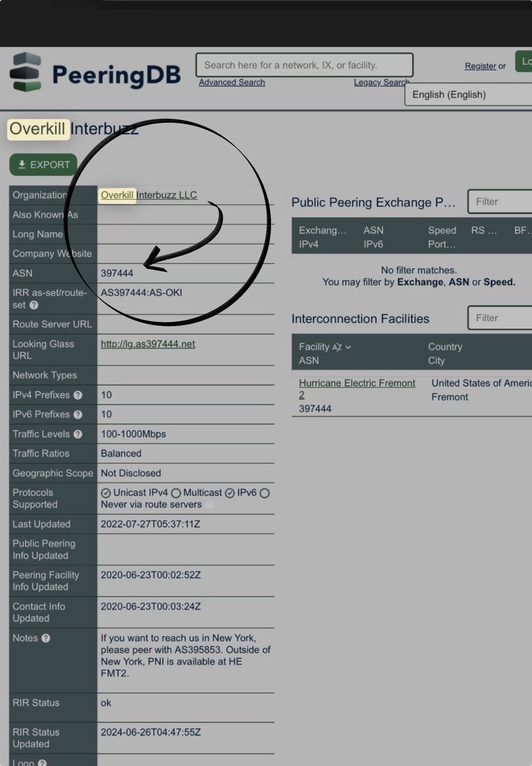Sort by Speed column header

[x=442, y=230]
